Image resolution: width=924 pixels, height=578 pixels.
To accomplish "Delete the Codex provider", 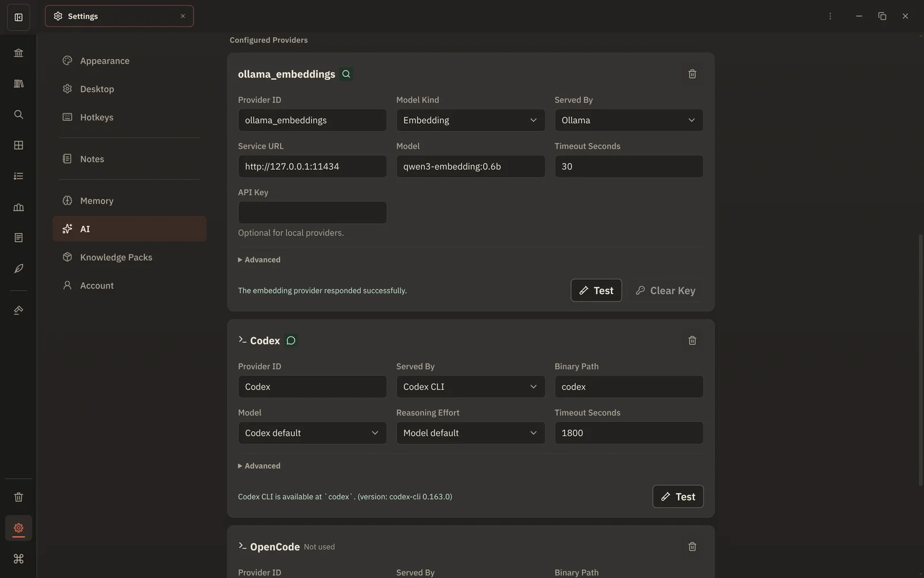I will 692,340.
